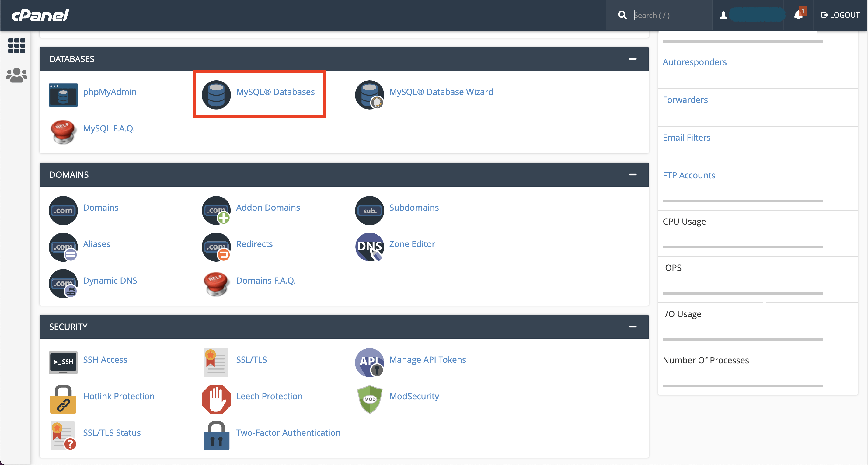Open the home grid view in sidebar
This screenshot has width=868, height=465.
coord(16,45)
